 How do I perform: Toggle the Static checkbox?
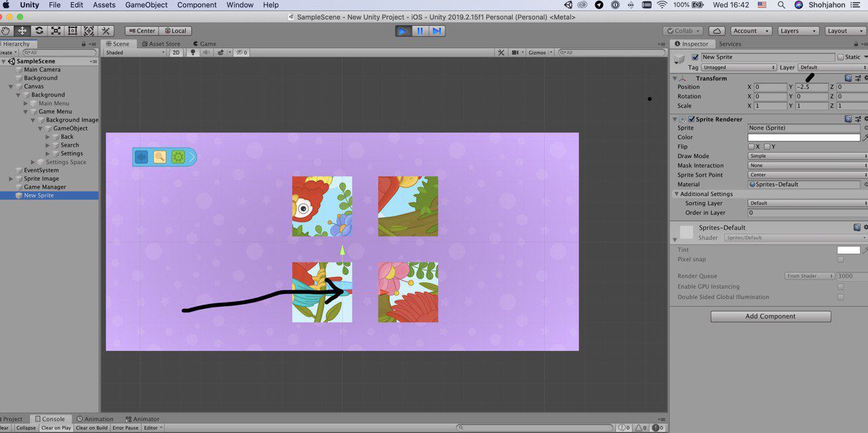(x=841, y=57)
